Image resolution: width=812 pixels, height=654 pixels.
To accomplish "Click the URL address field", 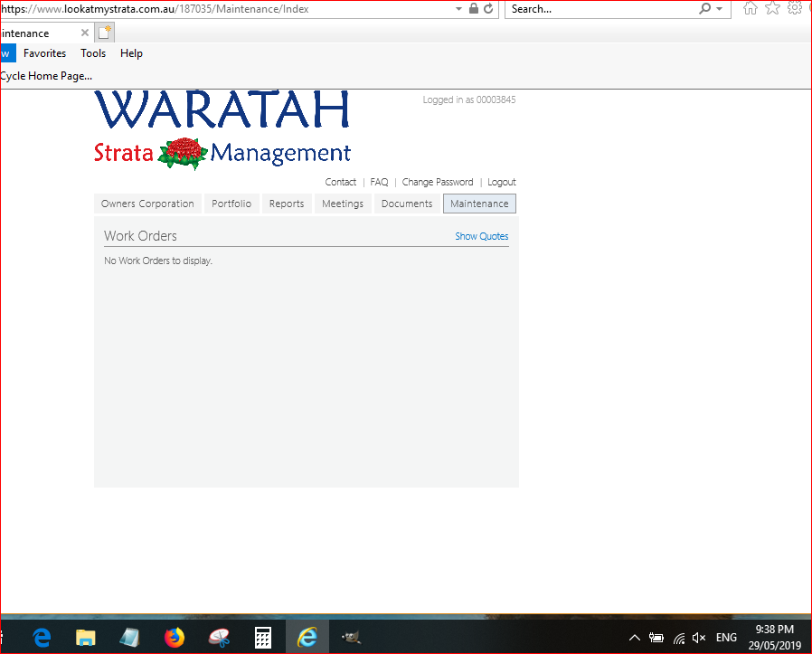I will (225, 9).
